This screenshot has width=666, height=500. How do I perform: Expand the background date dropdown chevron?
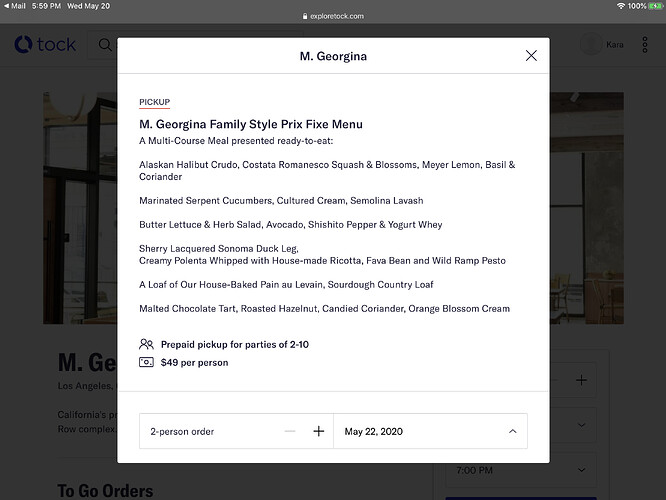pos(581,425)
